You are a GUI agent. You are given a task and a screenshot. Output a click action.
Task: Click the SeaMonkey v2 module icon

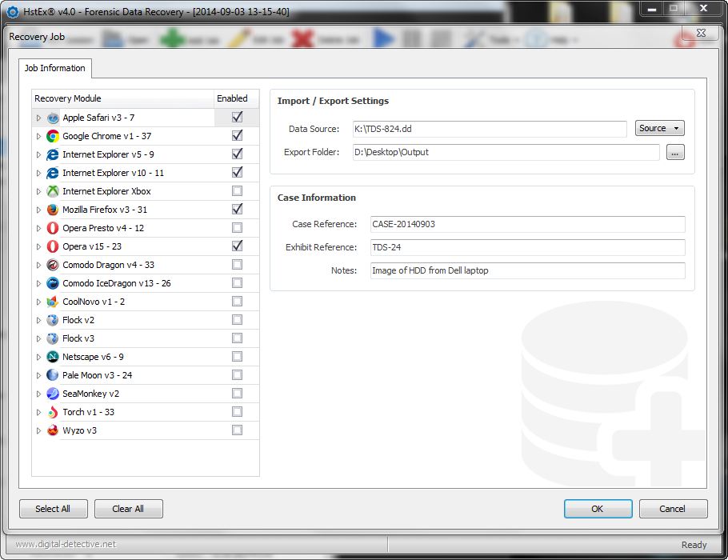(53, 394)
